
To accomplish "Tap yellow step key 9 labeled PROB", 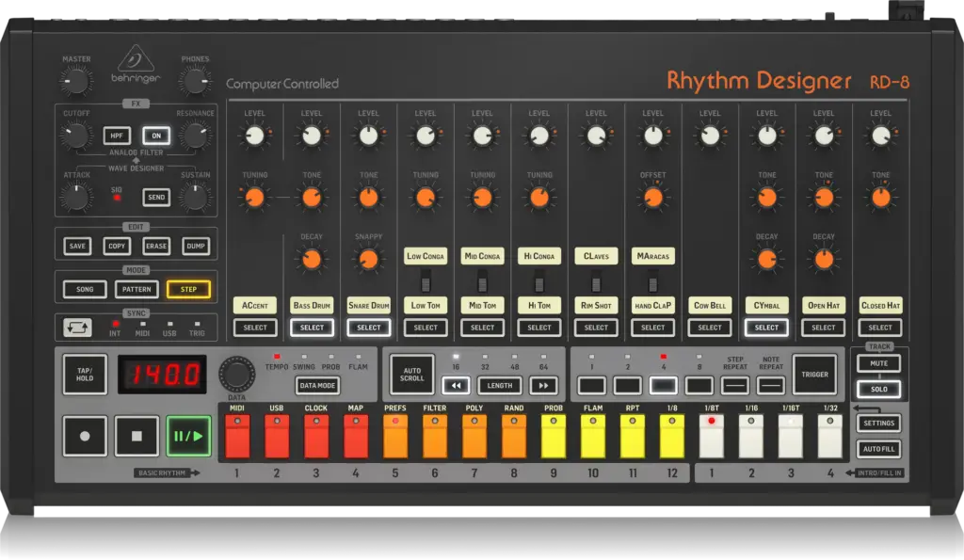I will (x=554, y=437).
